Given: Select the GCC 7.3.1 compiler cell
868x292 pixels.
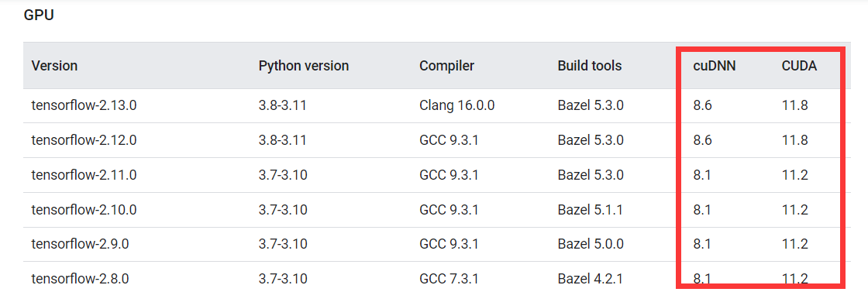Looking at the screenshot, I should (x=449, y=279).
